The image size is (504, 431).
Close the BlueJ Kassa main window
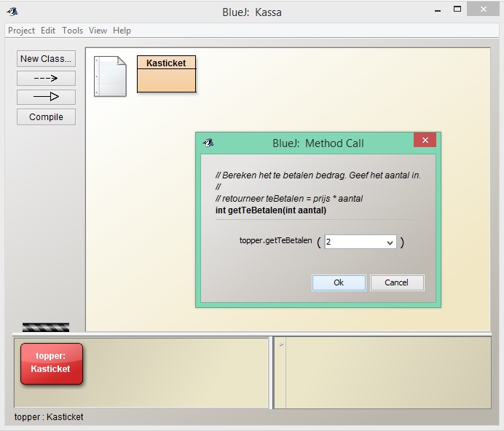click(483, 9)
